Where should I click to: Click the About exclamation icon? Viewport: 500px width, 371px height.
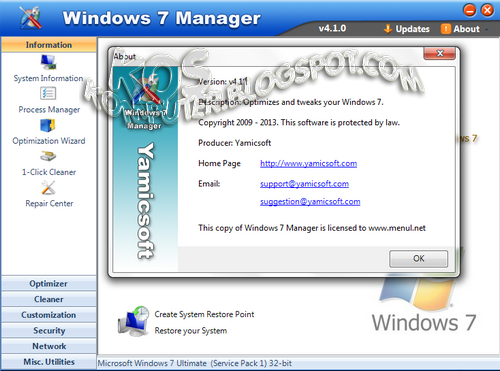446,29
